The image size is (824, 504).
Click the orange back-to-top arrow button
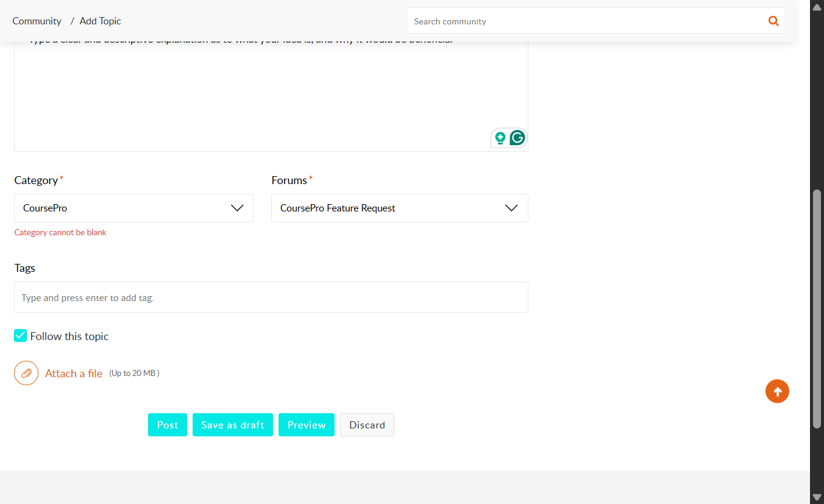(777, 391)
